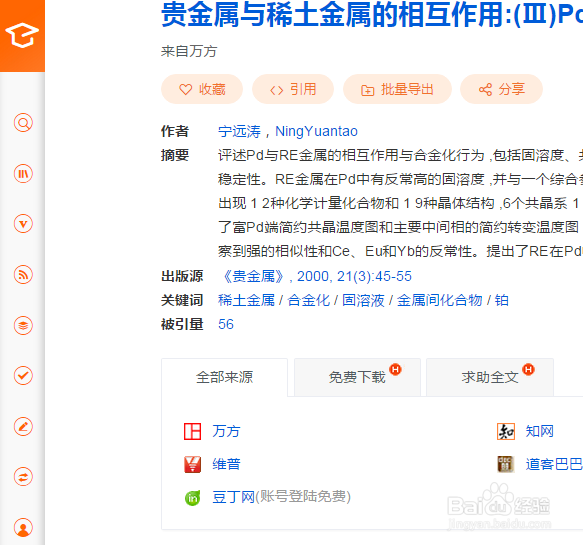Click the heart icon on 收藏
Screen dimensions: 583x545
186,90
